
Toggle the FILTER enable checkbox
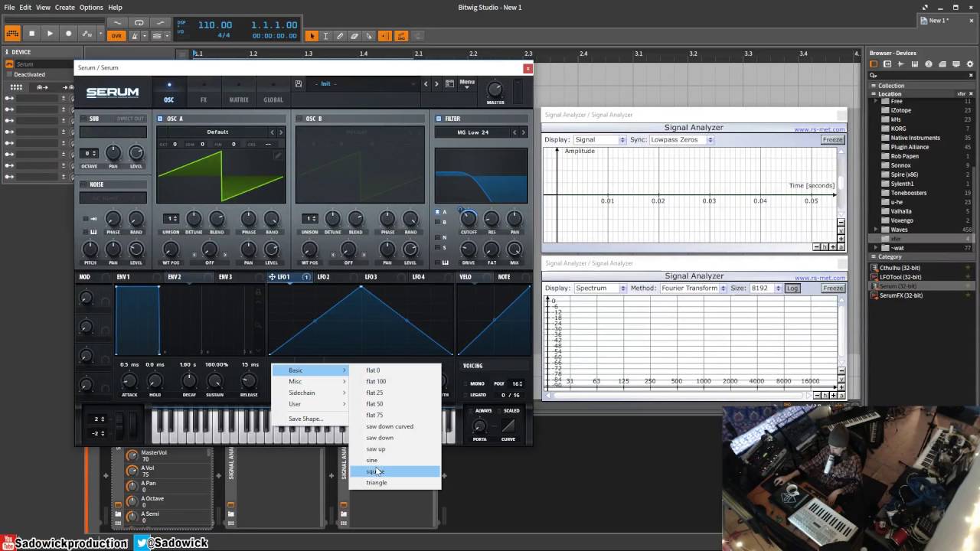point(438,119)
